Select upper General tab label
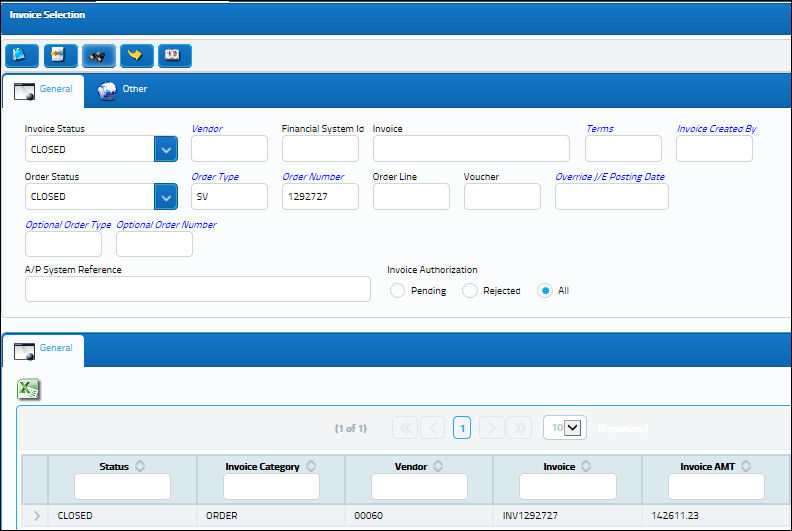Viewport: 792px width, 531px height. pos(56,89)
